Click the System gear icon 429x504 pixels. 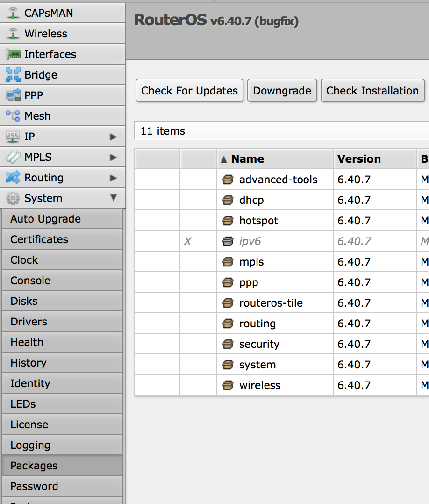coord(13,198)
